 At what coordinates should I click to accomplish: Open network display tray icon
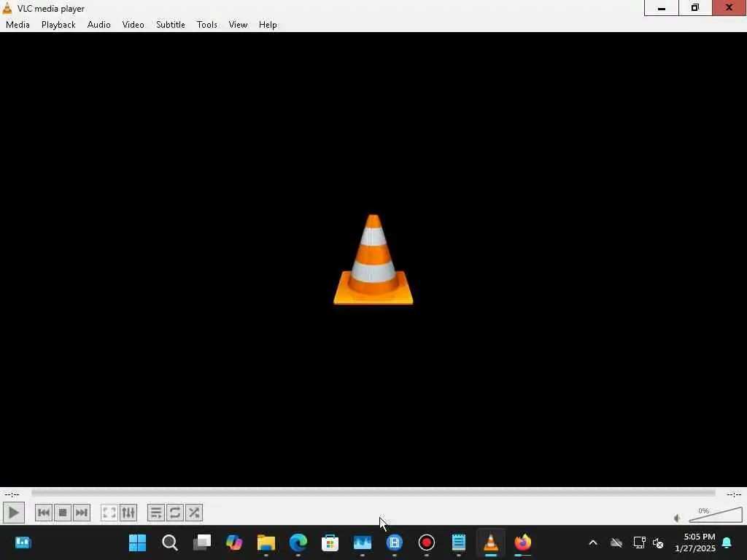639,542
